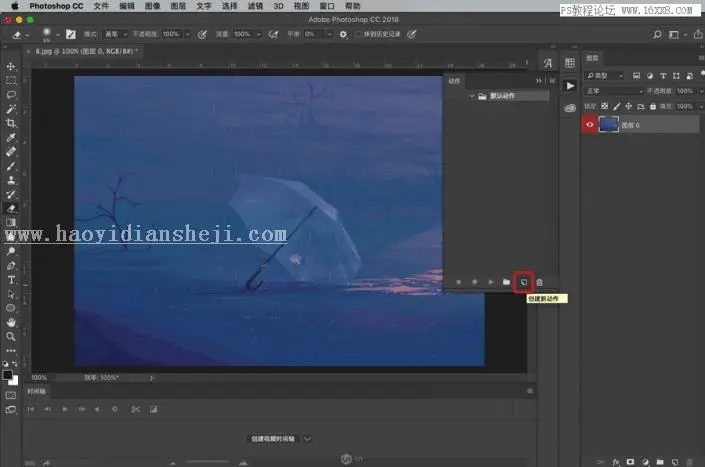Open the Actions play panel icon

pos(570,86)
